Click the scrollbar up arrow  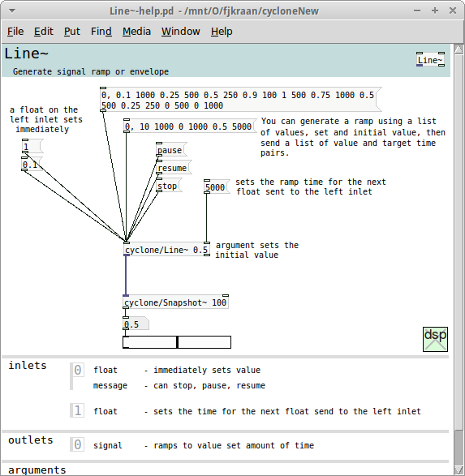tap(459, 49)
